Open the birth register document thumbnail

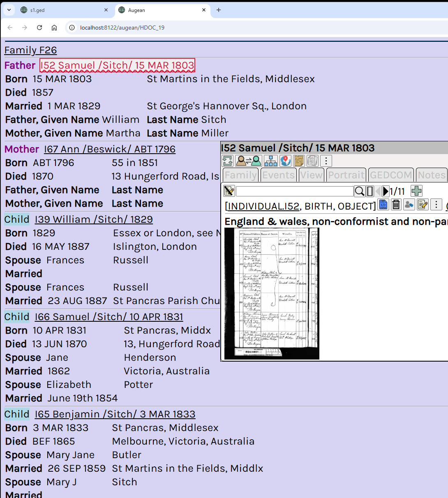272,293
